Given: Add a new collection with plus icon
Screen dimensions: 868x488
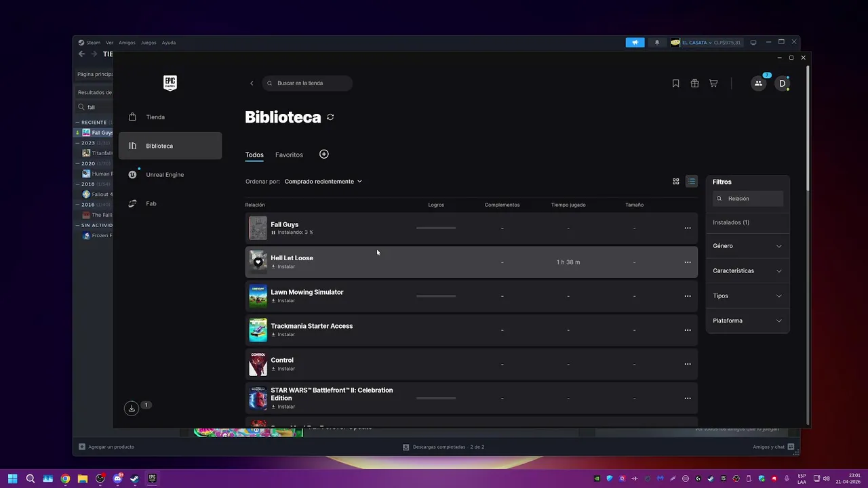Looking at the screenshot, I should pyautogui.click(x=323, y=154).
